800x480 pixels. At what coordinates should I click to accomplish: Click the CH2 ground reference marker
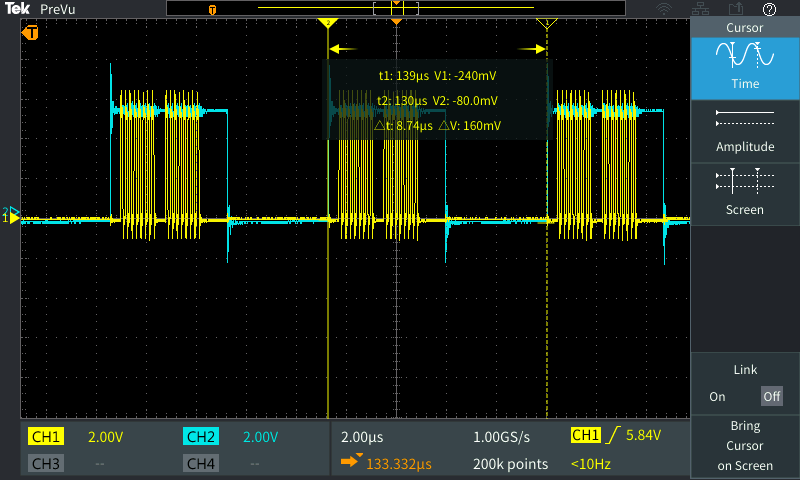click(12, 211)
